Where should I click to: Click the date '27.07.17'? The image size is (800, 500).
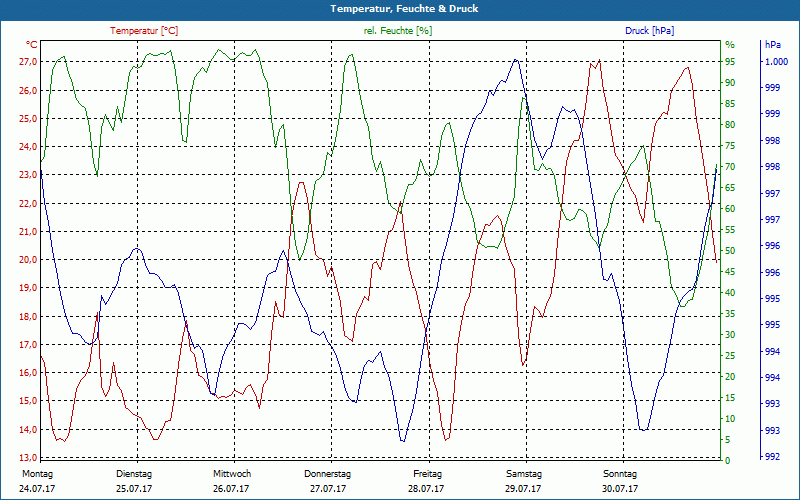[x=328, y=488]
